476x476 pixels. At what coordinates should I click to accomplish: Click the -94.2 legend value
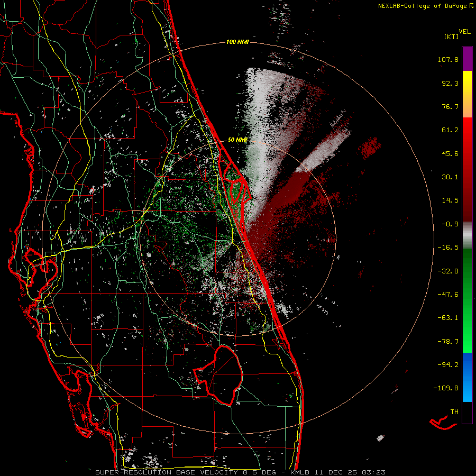(x=448, y=364)
